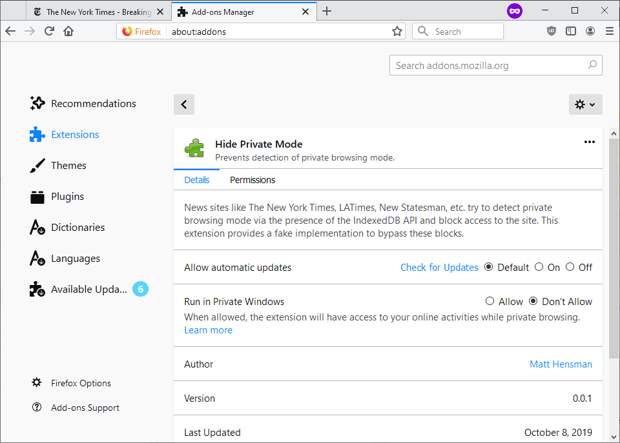
Task: Open the Firefox account icon
Action: click(x=590, y=31)
